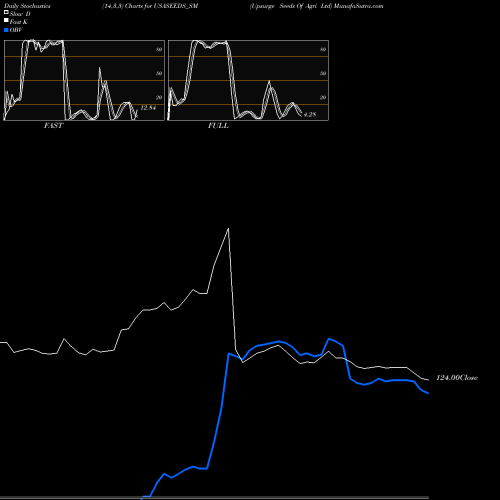Click the FAST stochastic chart label

point(53,126)
